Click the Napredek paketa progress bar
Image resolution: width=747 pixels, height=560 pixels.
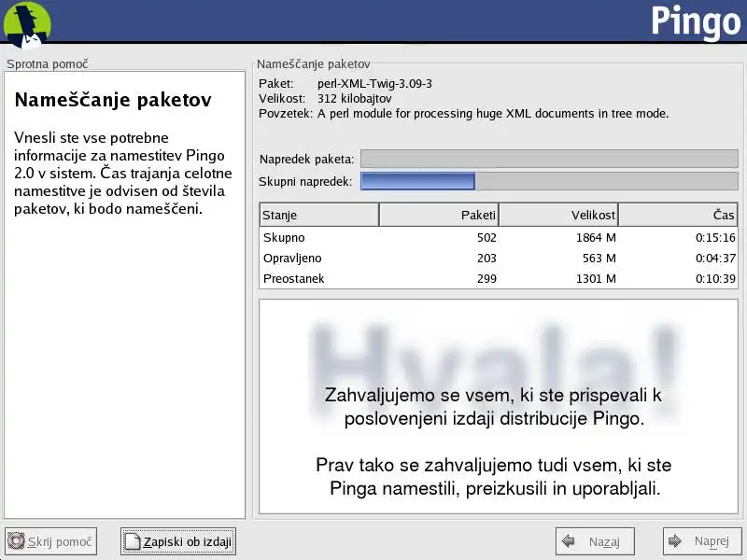point(549,159)
